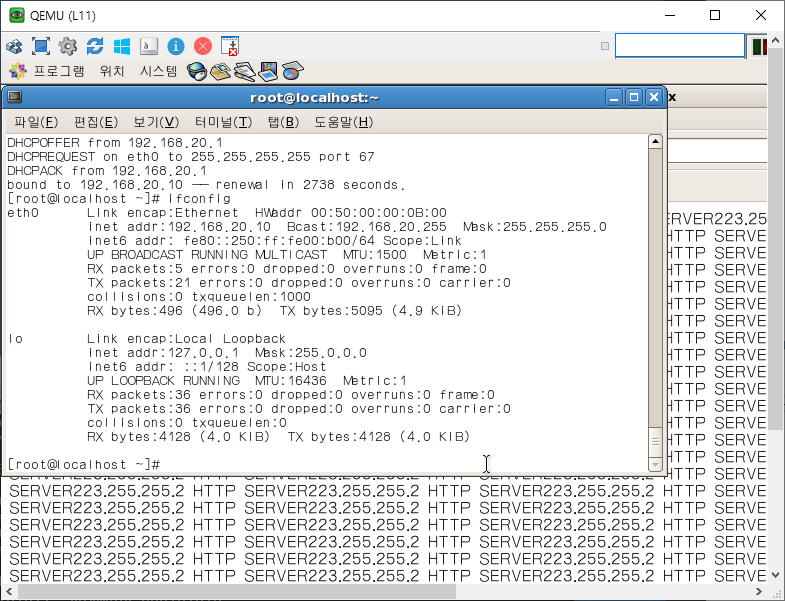Click 'DHCPACK from 192.168.20.1' line
785x601 pixels.
click(x=107, y=171)
